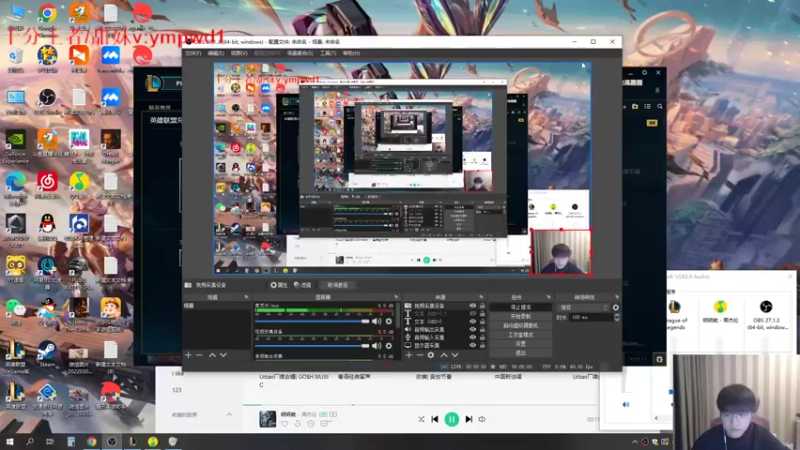
Task: Expand hidden system tray icons chevron
Action: (635, 442)
